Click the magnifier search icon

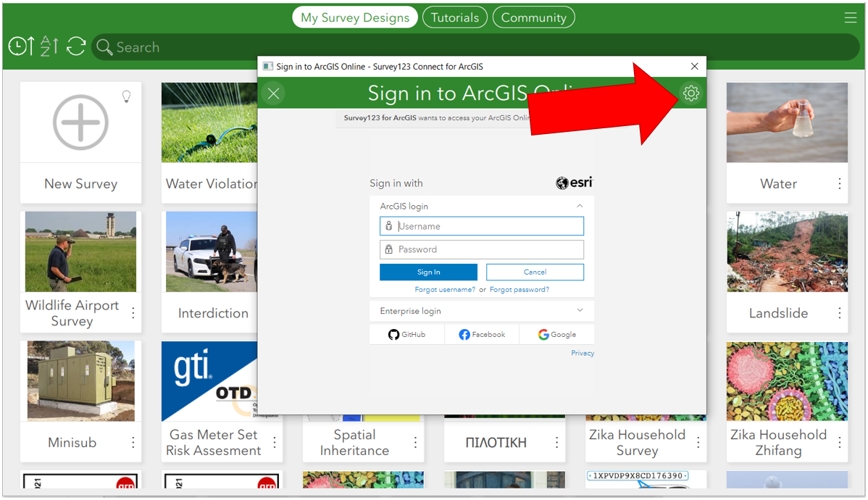104,47
